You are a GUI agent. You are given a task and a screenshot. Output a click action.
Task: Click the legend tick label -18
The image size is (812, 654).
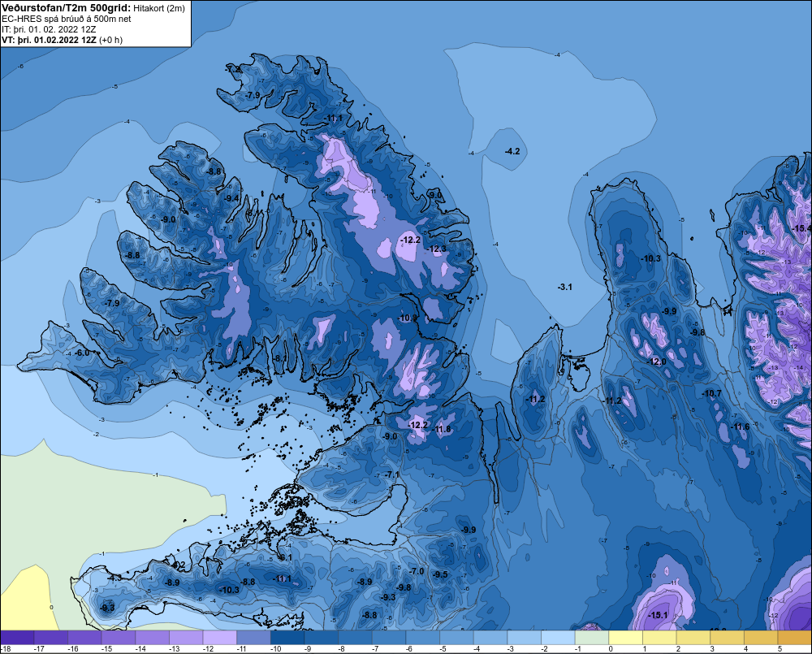tap(6, 649)
